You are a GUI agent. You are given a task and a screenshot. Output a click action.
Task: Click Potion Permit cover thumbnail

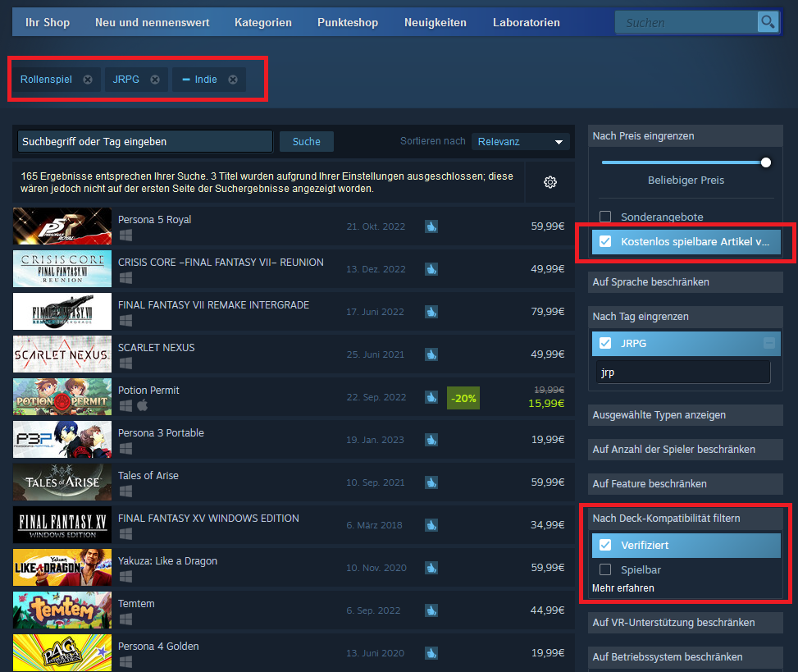tap(62, 396)
